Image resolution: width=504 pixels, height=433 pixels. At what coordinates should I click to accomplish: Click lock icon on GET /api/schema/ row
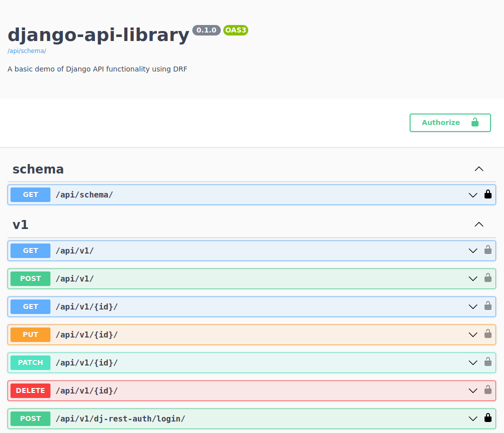(488, 194)
